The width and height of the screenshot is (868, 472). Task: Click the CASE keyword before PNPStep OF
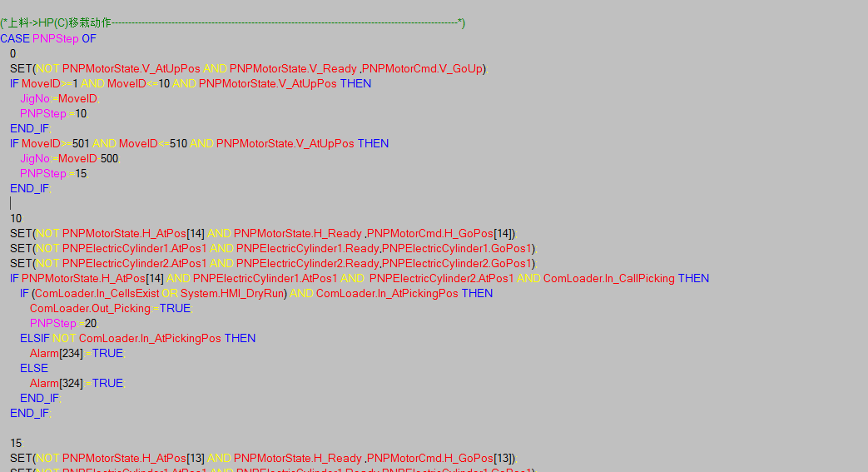[15, 38]
